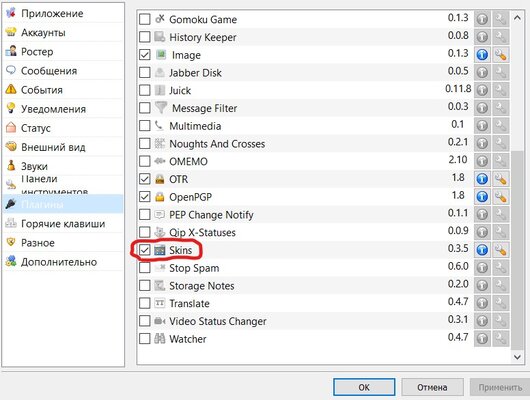Select Watcher plugin row
This screenshot has height=400, width=530.
point(324,339)
